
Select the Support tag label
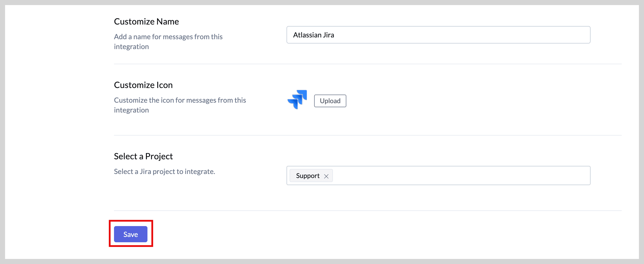(x=308, y=176)
